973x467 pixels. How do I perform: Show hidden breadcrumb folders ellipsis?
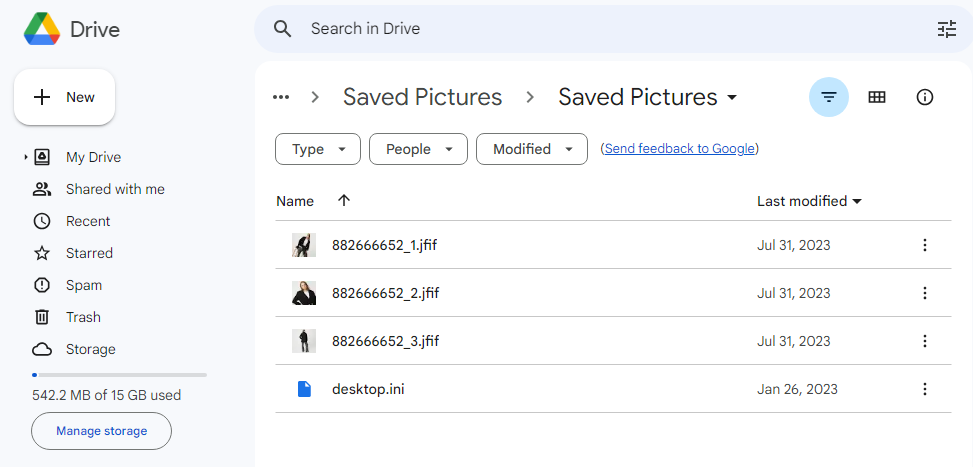click(281, 97)
